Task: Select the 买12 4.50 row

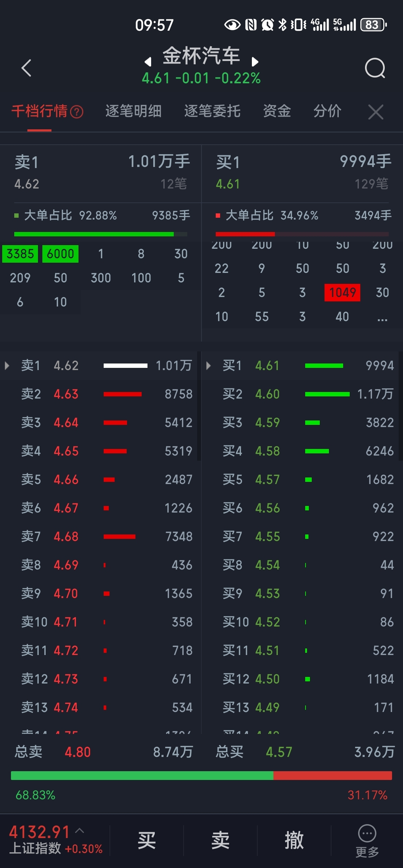Action: [302, 679]
